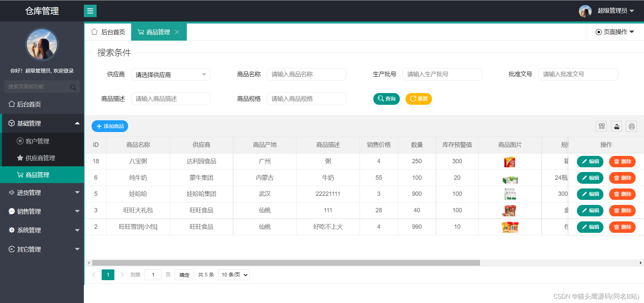Click the sidebar search magnifier icon
The width and height of the screenshot is (644, 303).
pyautogui.click(x=73, y=87)
